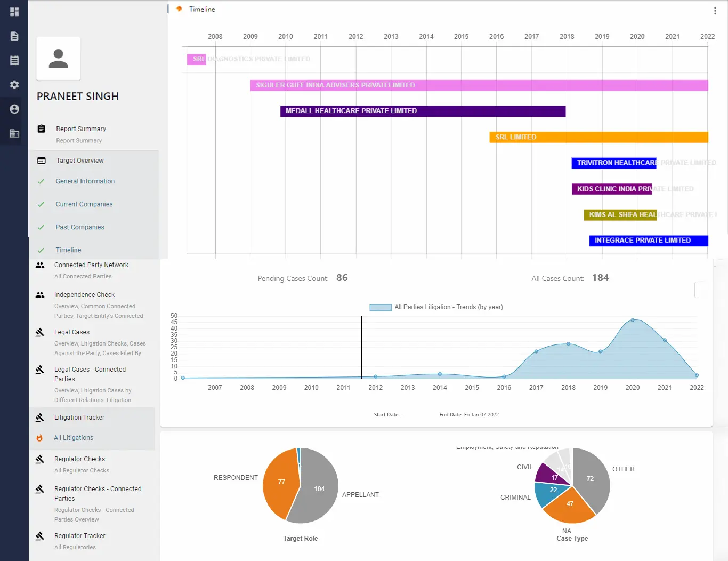Click the Report Summary clipboard icon
Viewport: 728px width, 561px height.
click(42, 129)
